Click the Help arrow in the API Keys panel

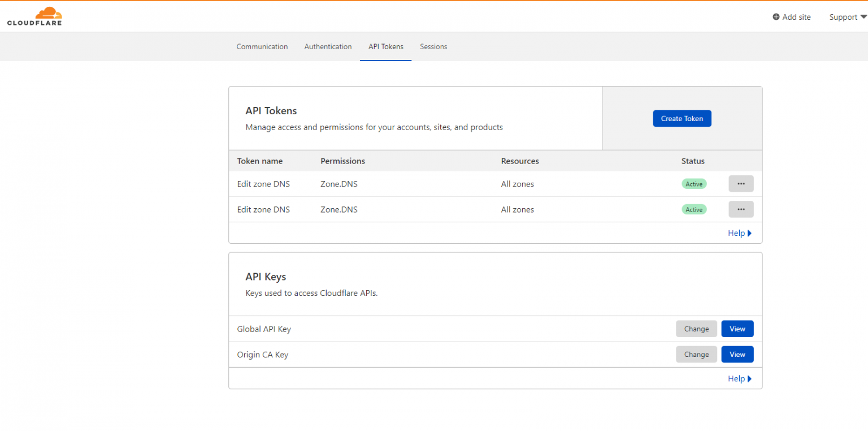[x=749, y=378]
